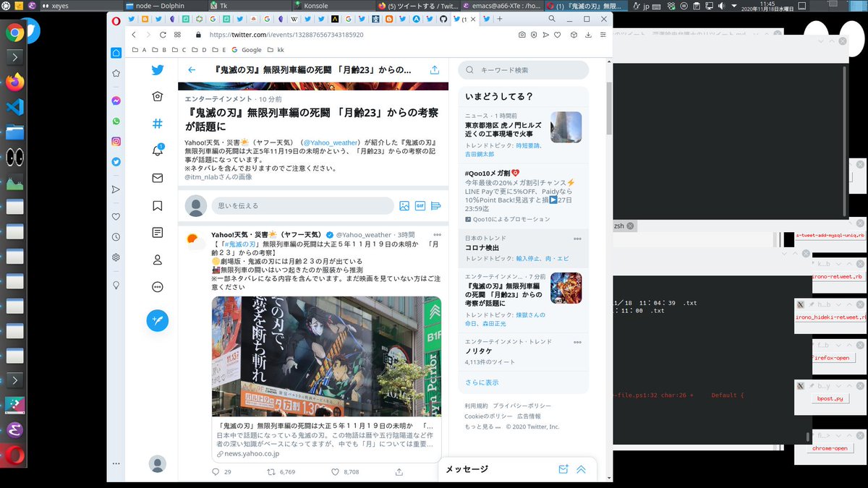This screenshot has height=488, width=868.
Task: Launch Firefox from the dock
Action: coord(14,82)
